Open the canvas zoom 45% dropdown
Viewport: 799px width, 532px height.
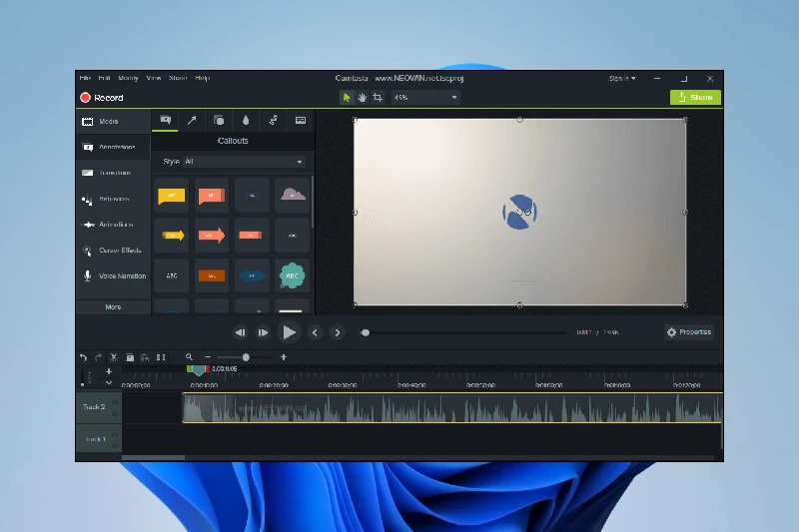point(425,97)
